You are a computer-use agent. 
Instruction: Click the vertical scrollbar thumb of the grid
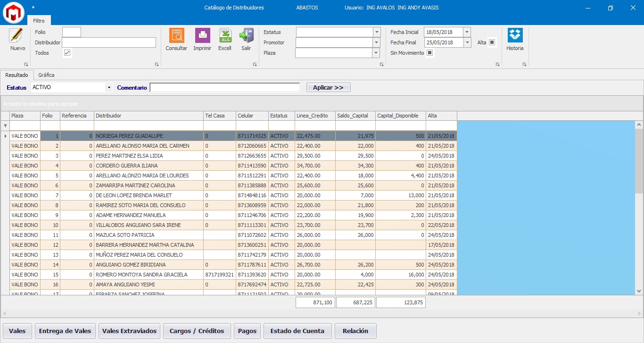[639, 161]
